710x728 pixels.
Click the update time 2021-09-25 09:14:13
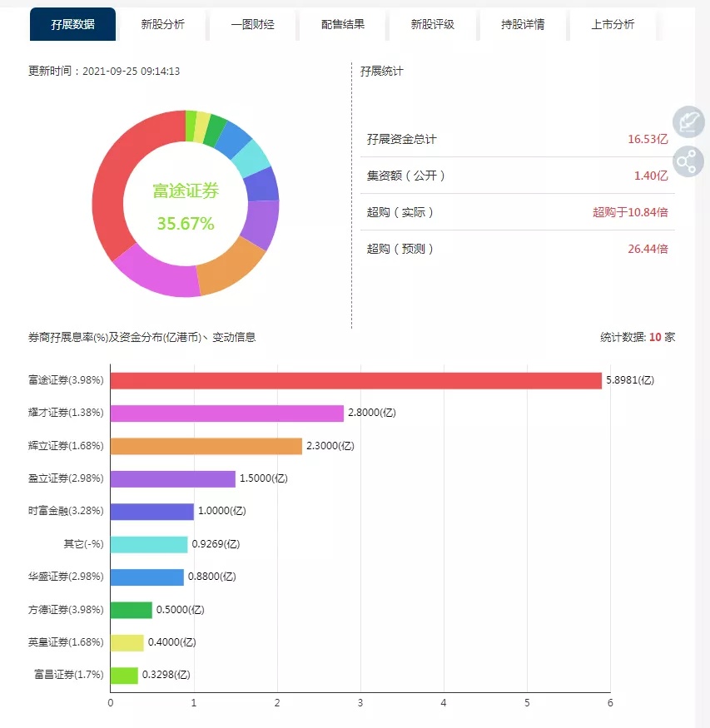(131, 71)
